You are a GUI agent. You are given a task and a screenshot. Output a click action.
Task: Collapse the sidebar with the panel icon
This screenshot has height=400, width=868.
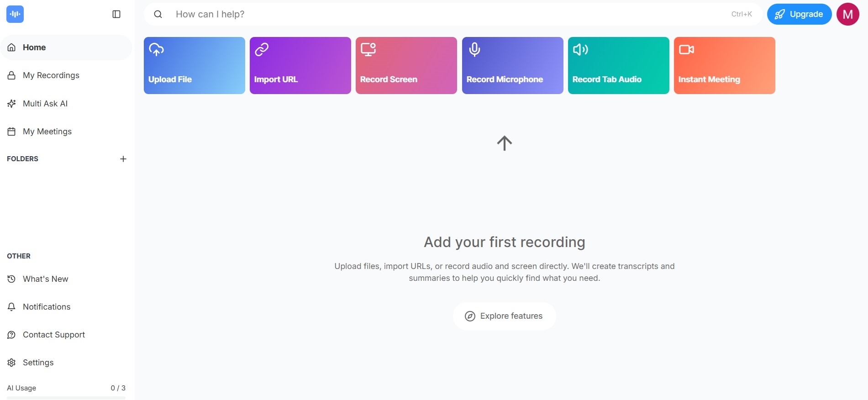pos(116,14)
